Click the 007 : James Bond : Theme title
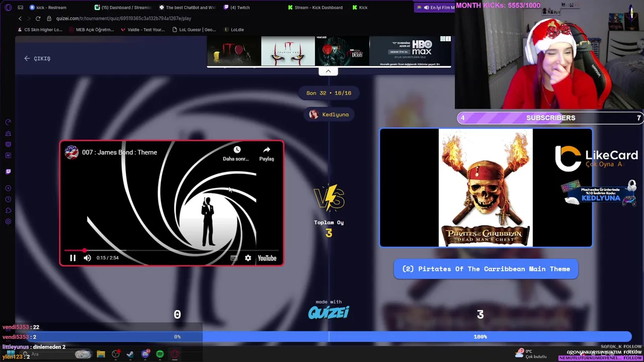The image size is (644, 362). (x=119, y=152)
